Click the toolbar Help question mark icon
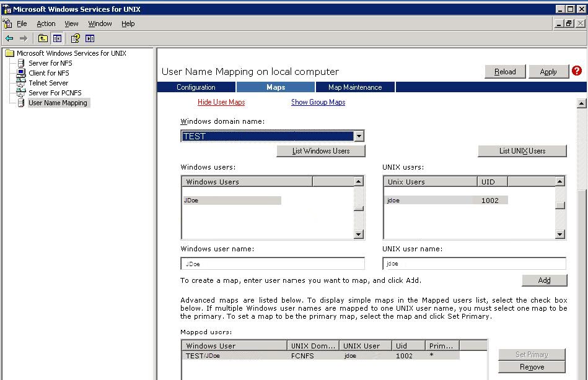 tap(76, 38)
